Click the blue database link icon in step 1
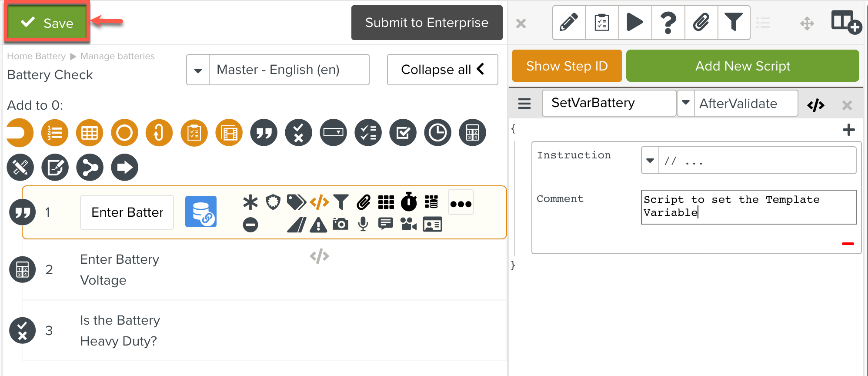The image size is (868, 376). (x=201, y=211)
